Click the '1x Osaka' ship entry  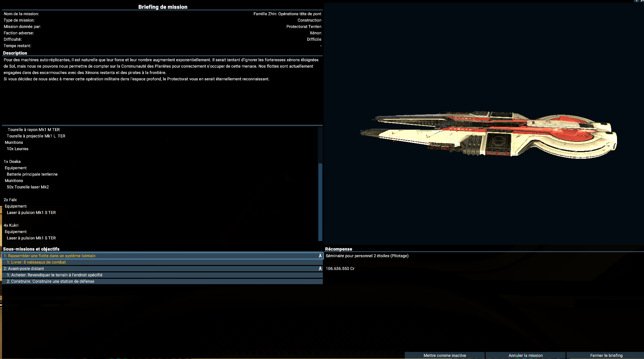point(12,161)
